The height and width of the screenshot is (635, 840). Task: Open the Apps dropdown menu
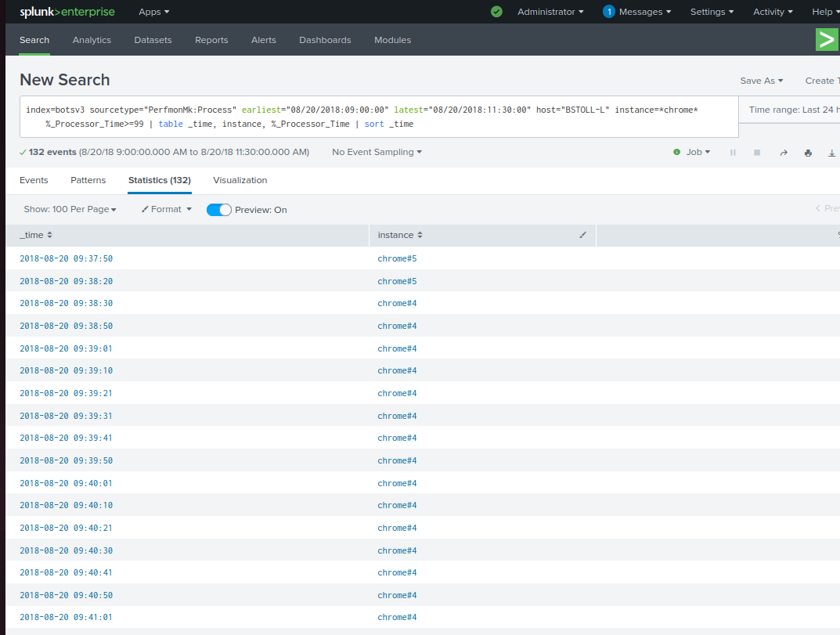(x=153, y=12)
